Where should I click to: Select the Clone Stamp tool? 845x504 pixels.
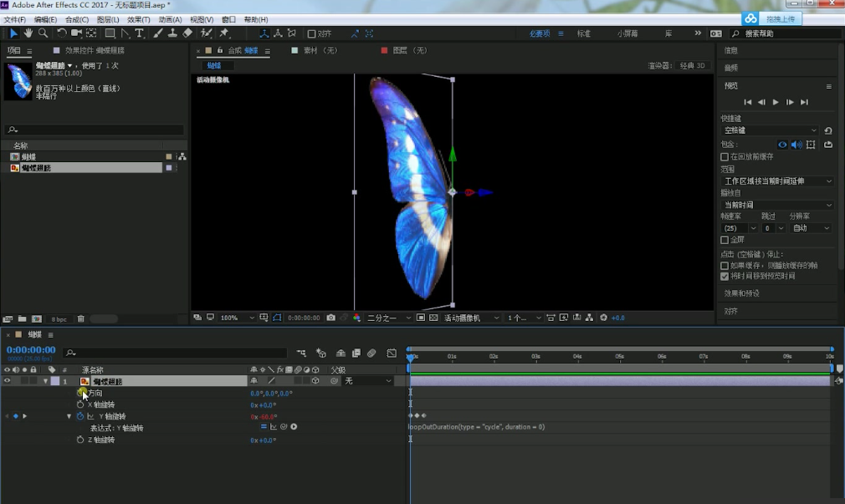click(x=172, y=33)
